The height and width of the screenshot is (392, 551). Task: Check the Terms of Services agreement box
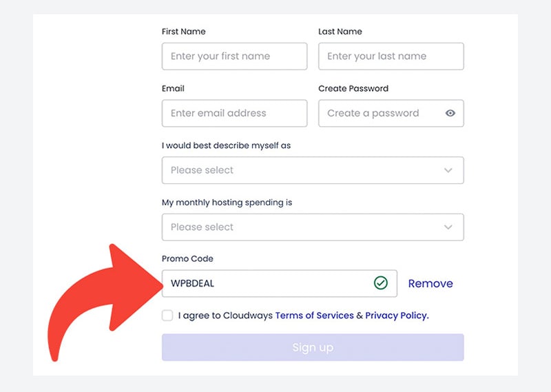(x=167, y=316)
